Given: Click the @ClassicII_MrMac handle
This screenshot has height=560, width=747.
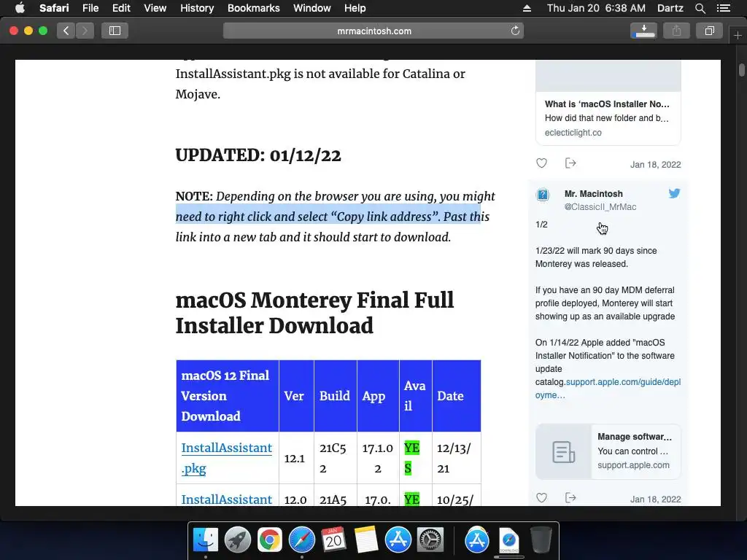Looking at the screenshot, I should pos(600,206).
